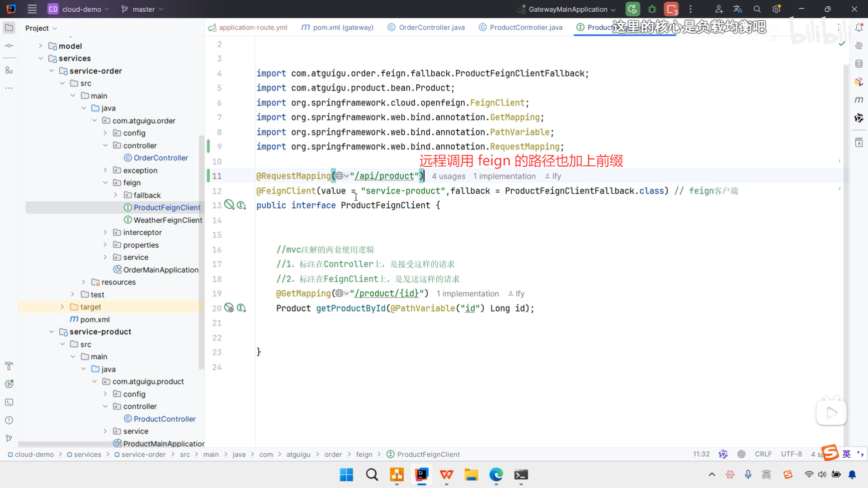This screenshot has height=488, width=868.
Task: Click the green Run application icon
Action: point(632,9)
